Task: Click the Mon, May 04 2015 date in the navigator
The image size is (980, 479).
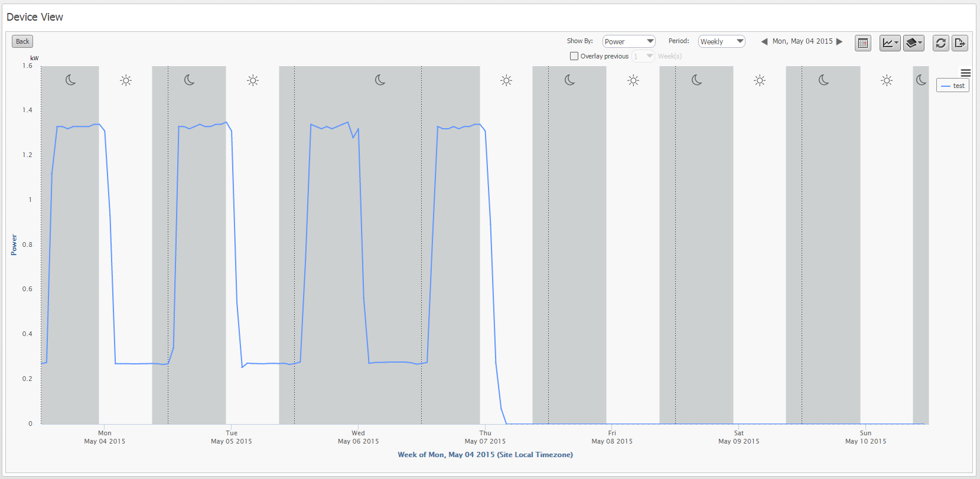Action: pos(802,41)
